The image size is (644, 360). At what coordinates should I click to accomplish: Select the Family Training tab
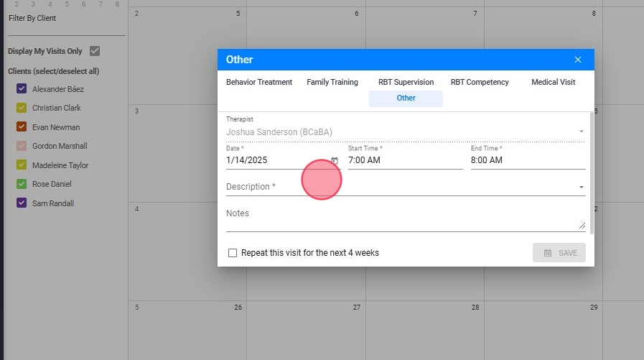click(332, 82)
